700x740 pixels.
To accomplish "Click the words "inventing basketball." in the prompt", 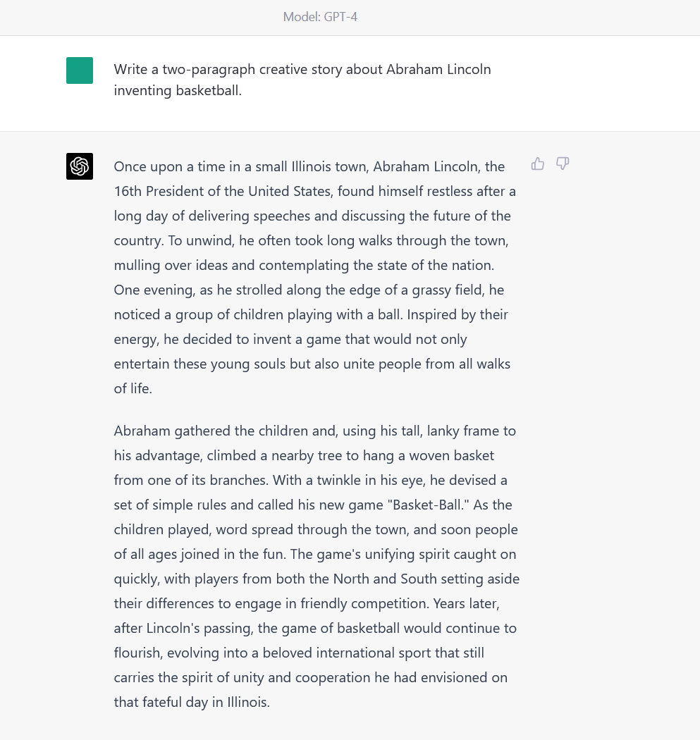I will click(178, 90).
